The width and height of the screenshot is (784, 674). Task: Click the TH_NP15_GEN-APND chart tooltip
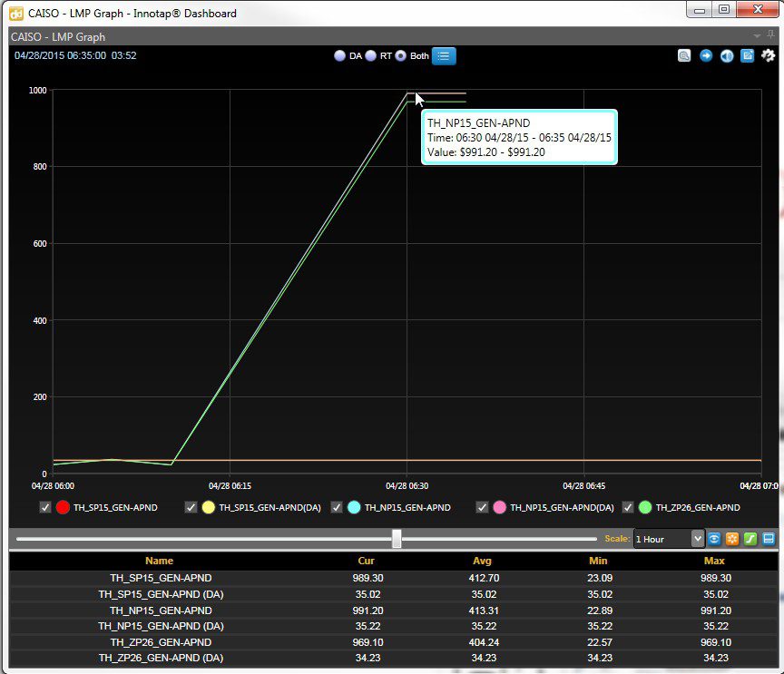click(520, 137)
